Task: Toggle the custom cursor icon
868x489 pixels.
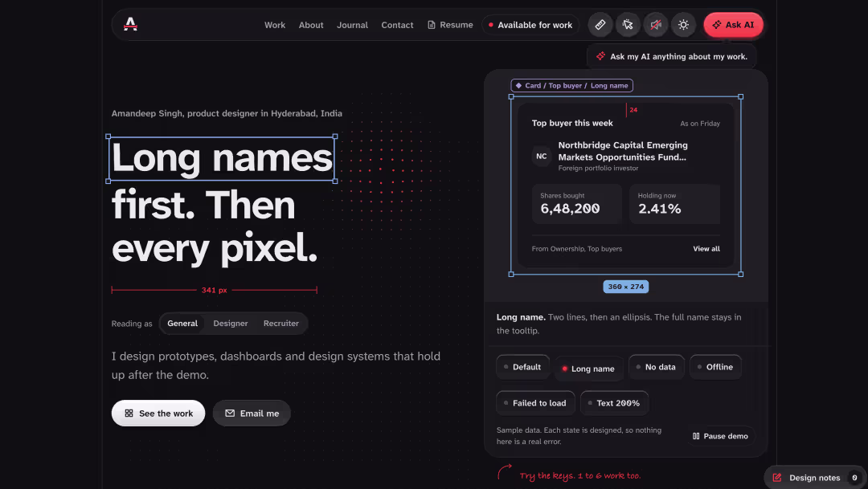Action: click(628, 25)
